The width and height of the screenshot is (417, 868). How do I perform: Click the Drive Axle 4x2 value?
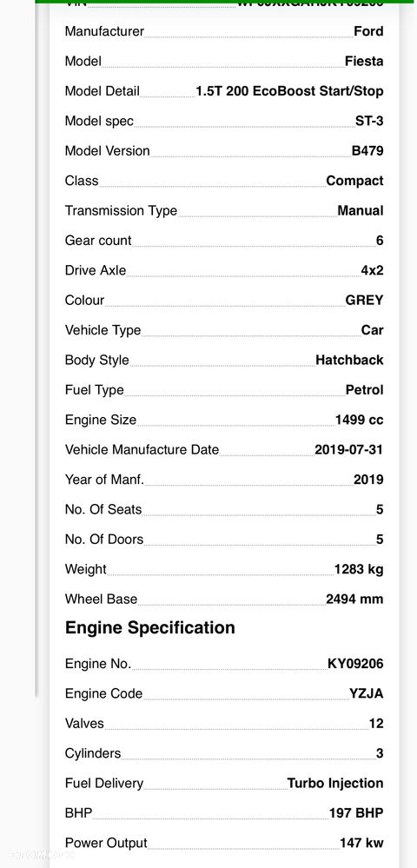[x=372, y=270]
